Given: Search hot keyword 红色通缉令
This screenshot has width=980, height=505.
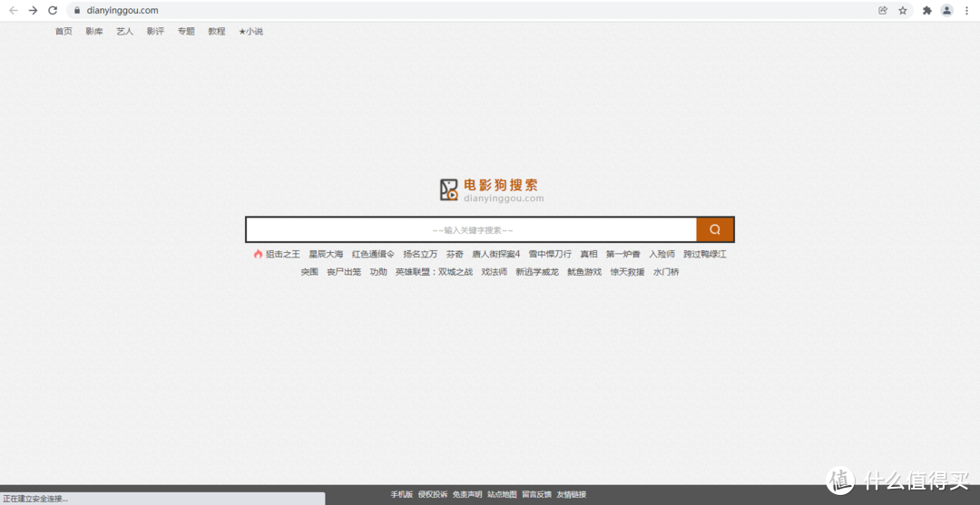Looking at the screenshot, I should pos(373,254).
